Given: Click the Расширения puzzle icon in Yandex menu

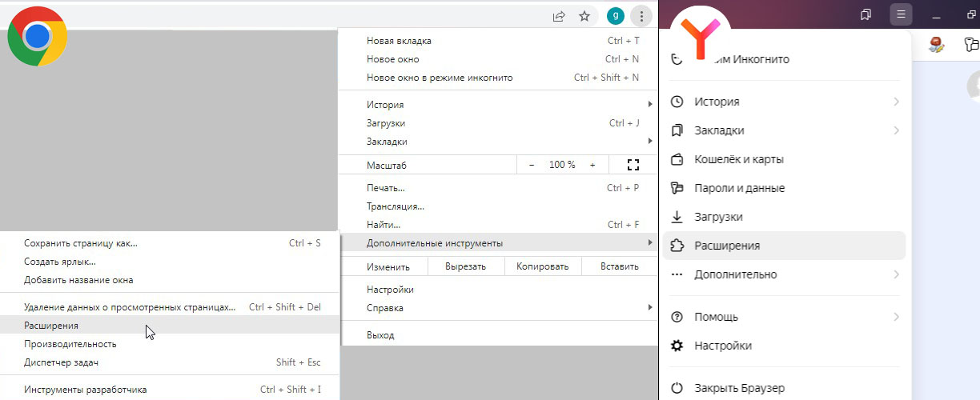Looking at the screenshot, I should [x=677, y=246].
